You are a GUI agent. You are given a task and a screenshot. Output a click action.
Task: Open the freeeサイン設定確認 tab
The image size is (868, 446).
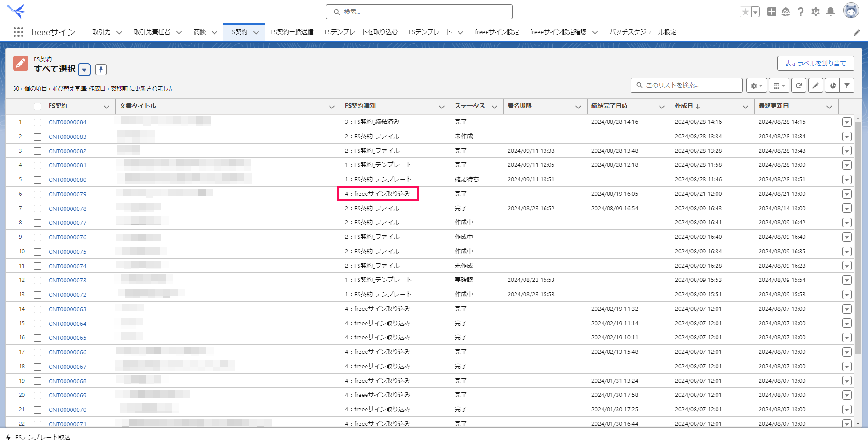point(558,32)
